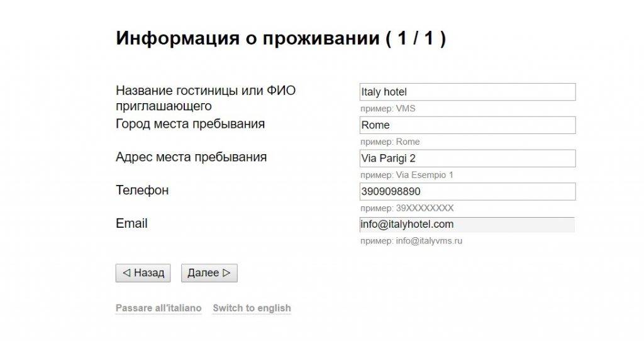This screenshot has width=644, height=341.
Task: Click the hint 'пример: Via Esempio 1'
Action: [406, 175]
